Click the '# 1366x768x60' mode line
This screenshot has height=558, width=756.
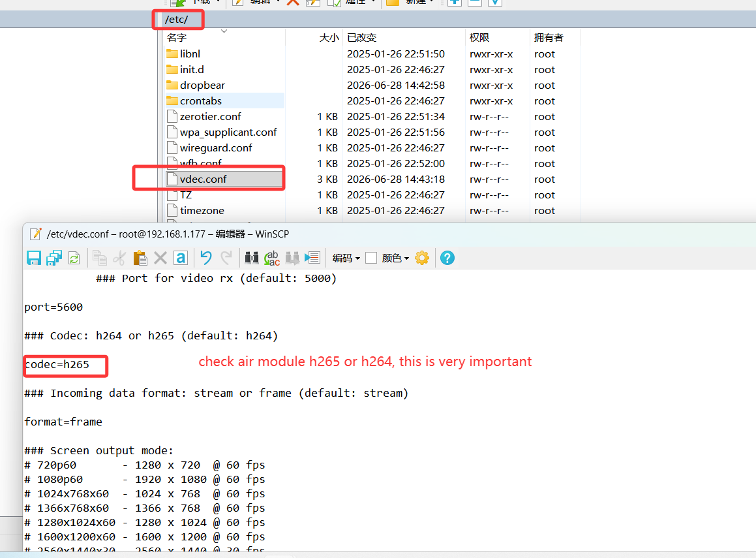pyautogui.click(x=145, y=508)
